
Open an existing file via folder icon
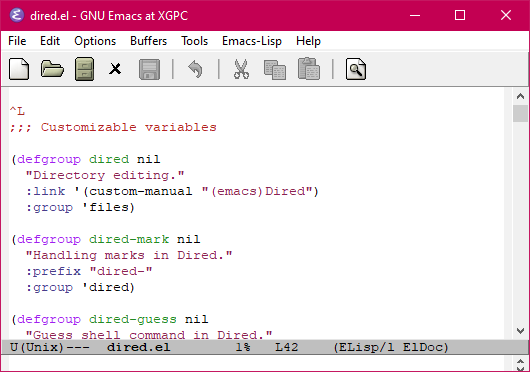point(52,69)
